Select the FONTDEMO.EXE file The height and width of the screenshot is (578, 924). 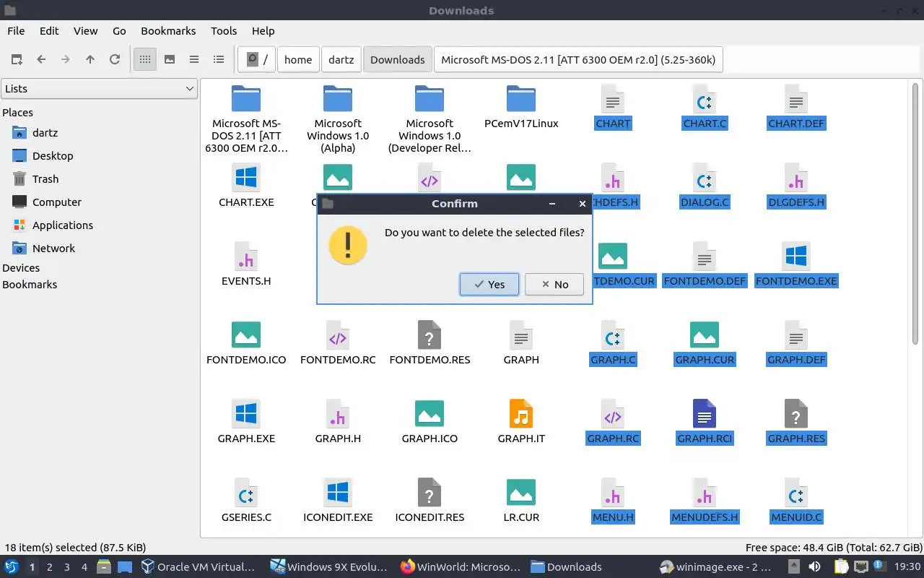pos(796,264)
